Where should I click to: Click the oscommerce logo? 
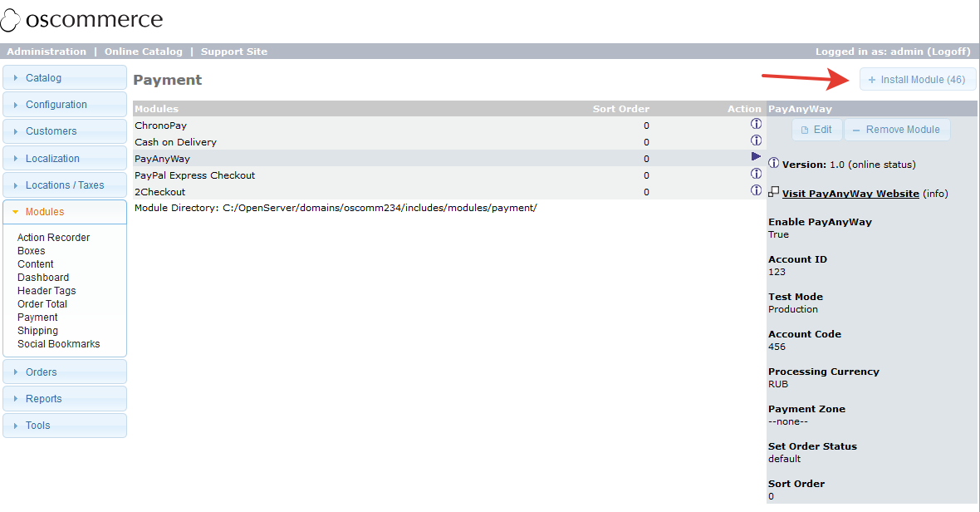[82, 20]
